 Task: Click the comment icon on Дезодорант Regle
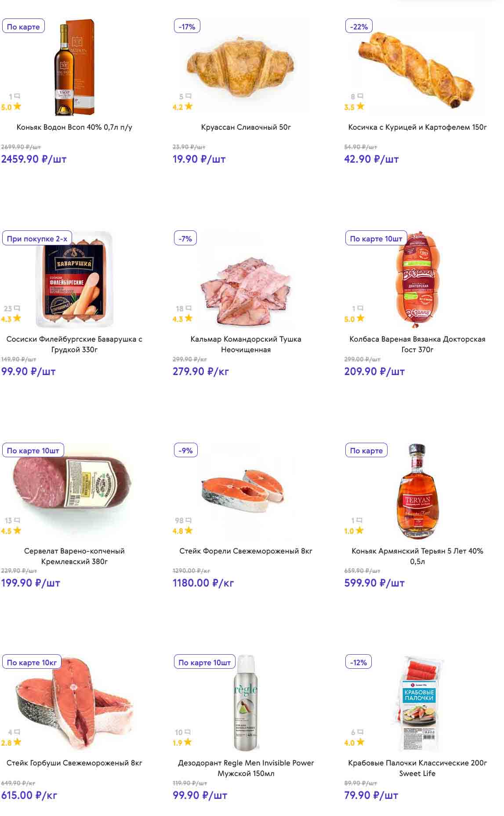coord(188,732)
